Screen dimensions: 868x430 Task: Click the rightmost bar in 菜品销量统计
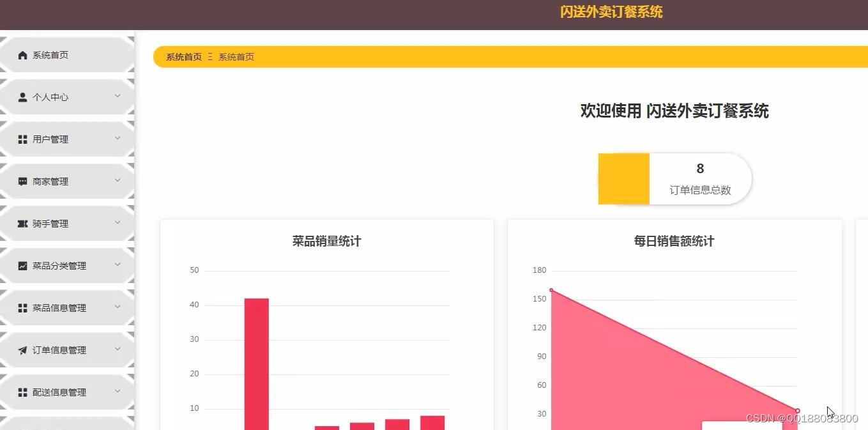tap(432, 422)
